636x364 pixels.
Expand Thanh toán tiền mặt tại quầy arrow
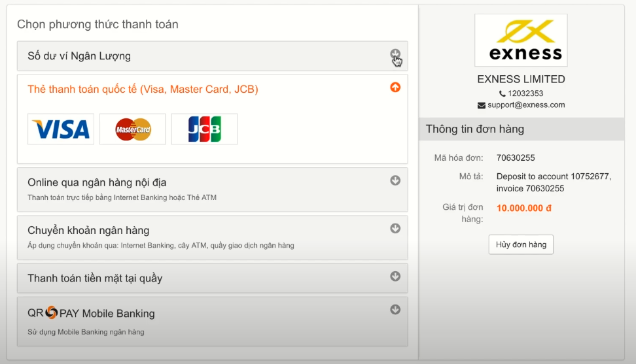(x=395, y=276)
